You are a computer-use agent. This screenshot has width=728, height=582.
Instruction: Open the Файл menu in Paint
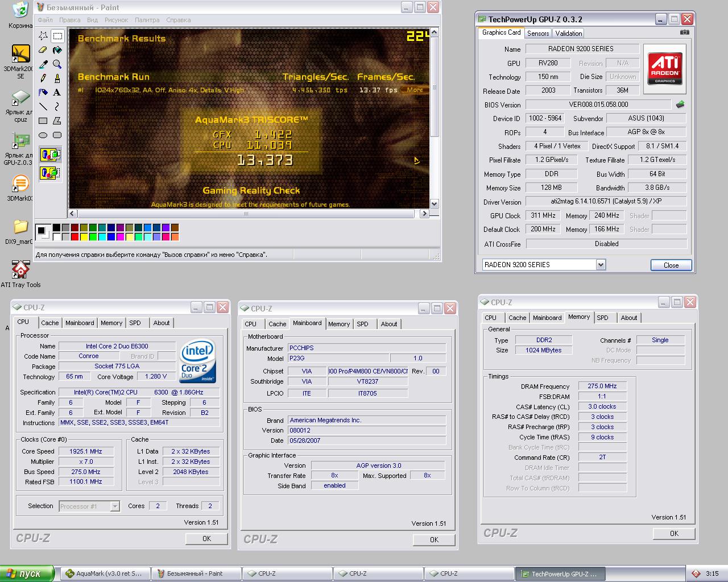[45, 20]
